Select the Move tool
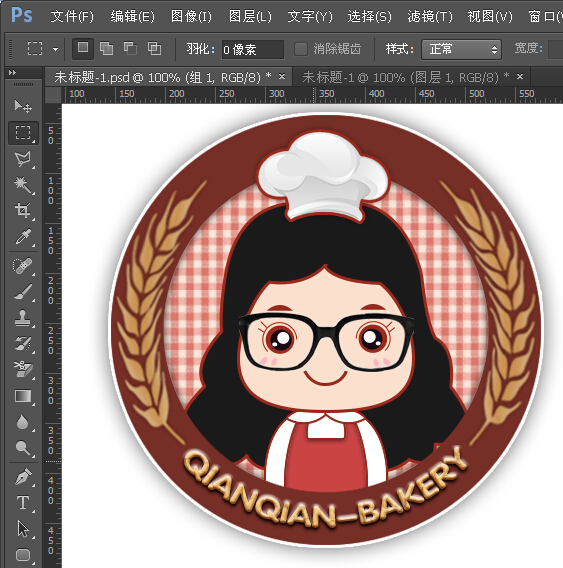Screen dimensions: 563x568 (x=23, y=106)
